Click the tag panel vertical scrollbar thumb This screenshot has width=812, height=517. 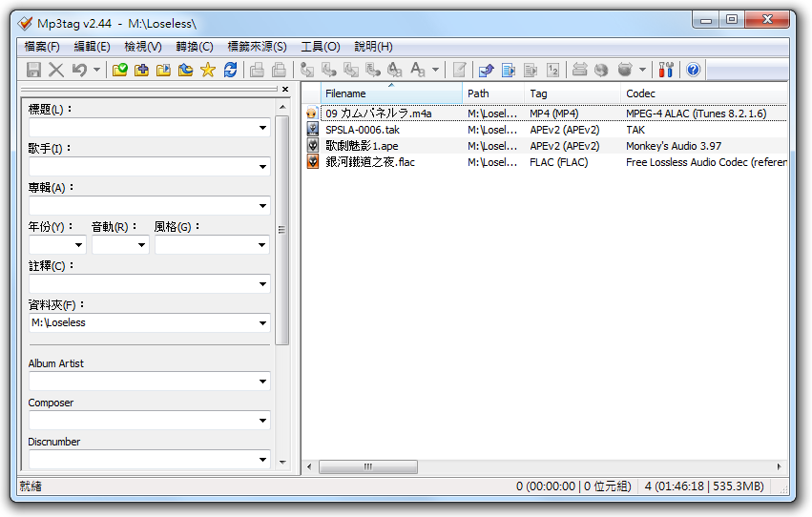pos(281,230)
